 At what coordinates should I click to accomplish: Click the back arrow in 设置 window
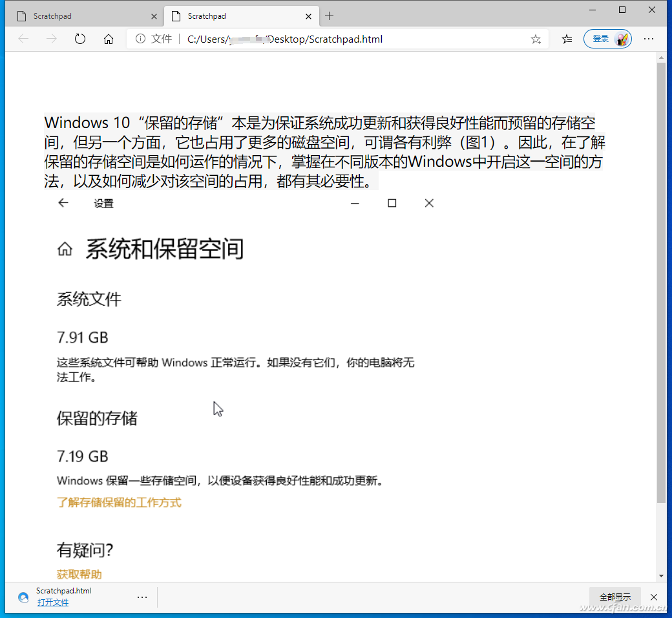[x=63, y=203]
